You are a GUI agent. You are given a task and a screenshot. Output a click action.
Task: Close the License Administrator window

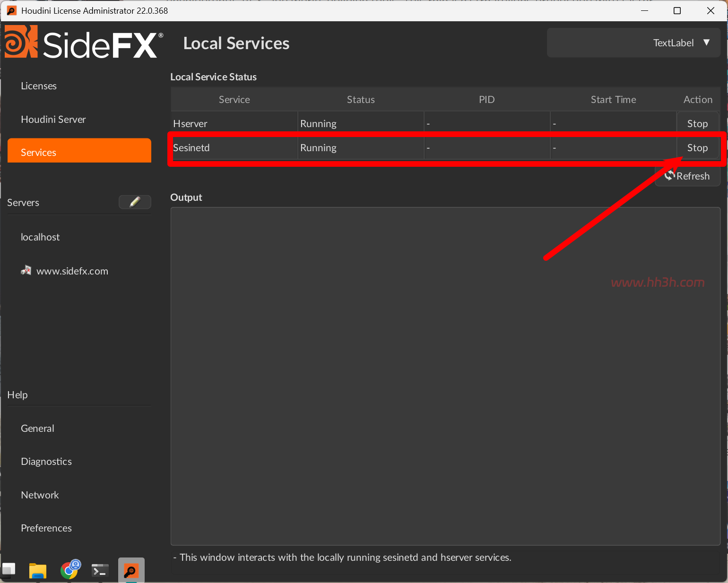point(711,10)
